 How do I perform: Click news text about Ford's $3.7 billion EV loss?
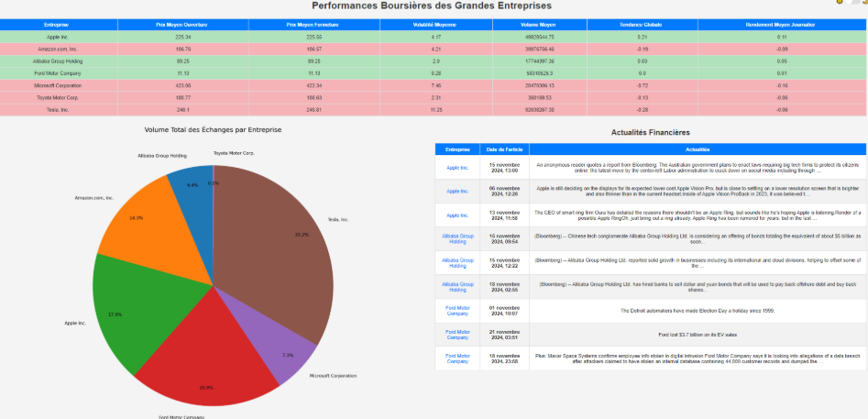(697, 335)
